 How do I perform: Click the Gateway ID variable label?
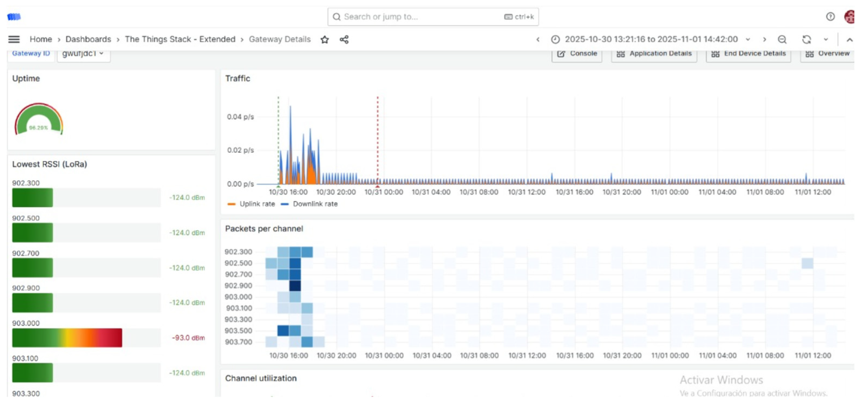point(31,54)
